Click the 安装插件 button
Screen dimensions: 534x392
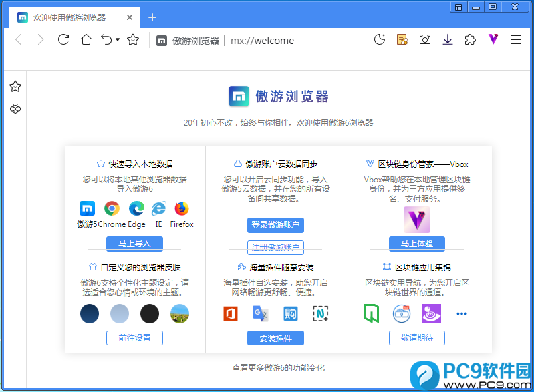pyautogui.click(x=275, y=338)
